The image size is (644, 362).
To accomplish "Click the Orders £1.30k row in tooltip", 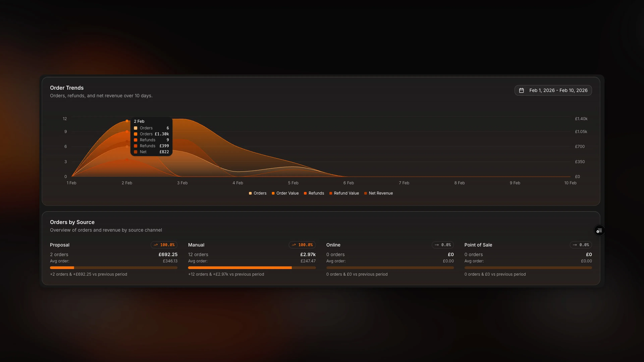I will pos(151,134).
